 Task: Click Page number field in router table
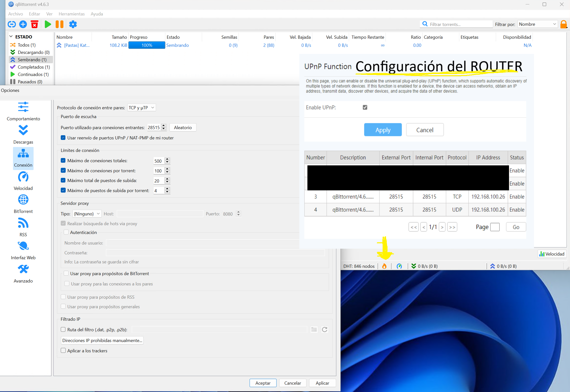[x=495, y=227]
